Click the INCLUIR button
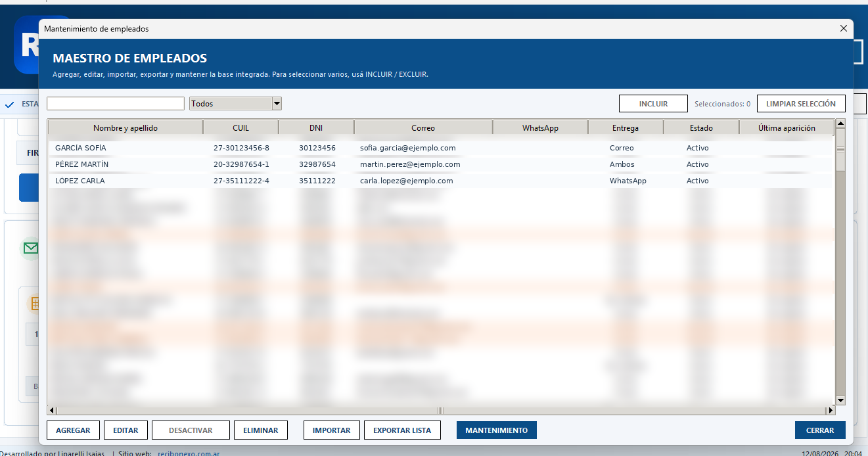Screen dimensions: 868x456 point(653,104)
